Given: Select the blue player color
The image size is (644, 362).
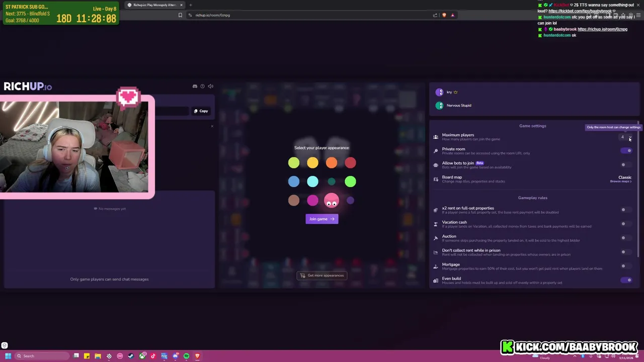Looking at the screenshot, I should tap(294, 182).
